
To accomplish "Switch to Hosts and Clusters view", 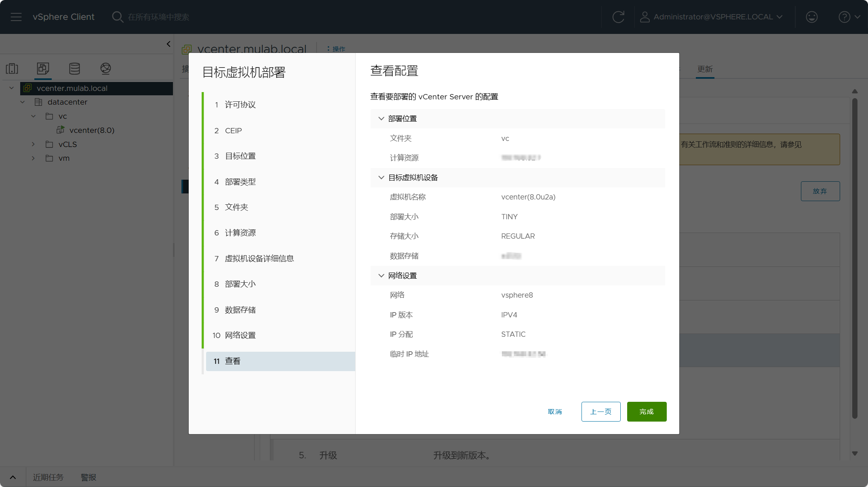I will pos(12,69).
